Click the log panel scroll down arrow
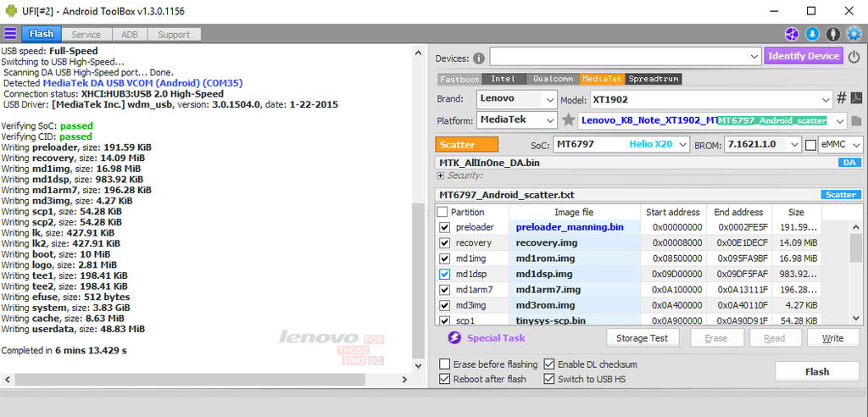Screen dimensions: 868x417 [419, 365]
